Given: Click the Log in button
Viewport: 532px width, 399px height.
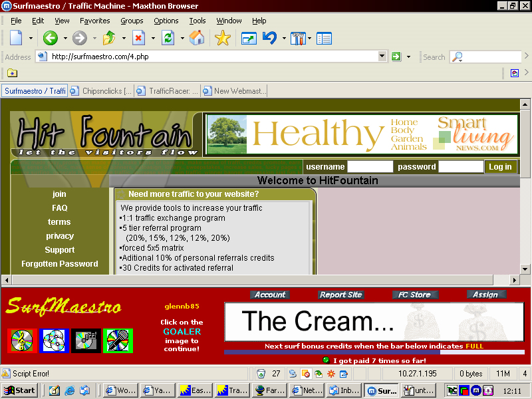Looking at the screenshot, I should click(x=501, y=167).
